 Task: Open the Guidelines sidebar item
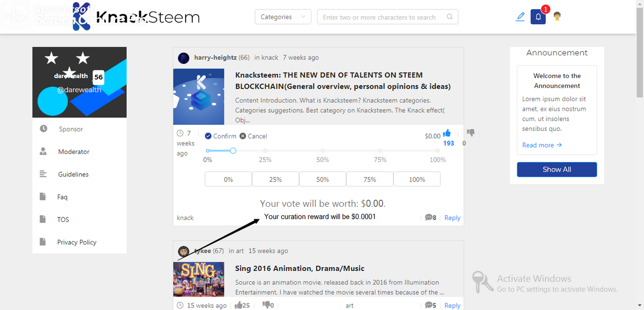pos(73,174)
